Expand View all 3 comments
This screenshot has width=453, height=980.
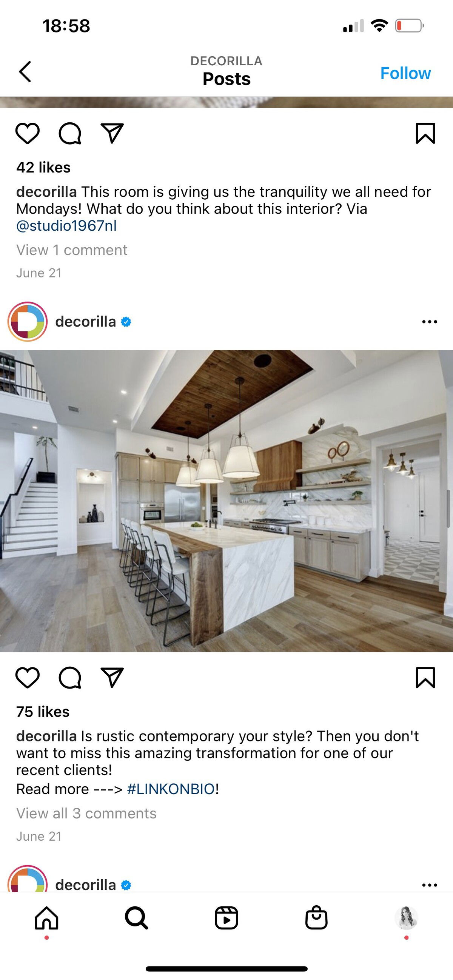[x=86, y=813]
